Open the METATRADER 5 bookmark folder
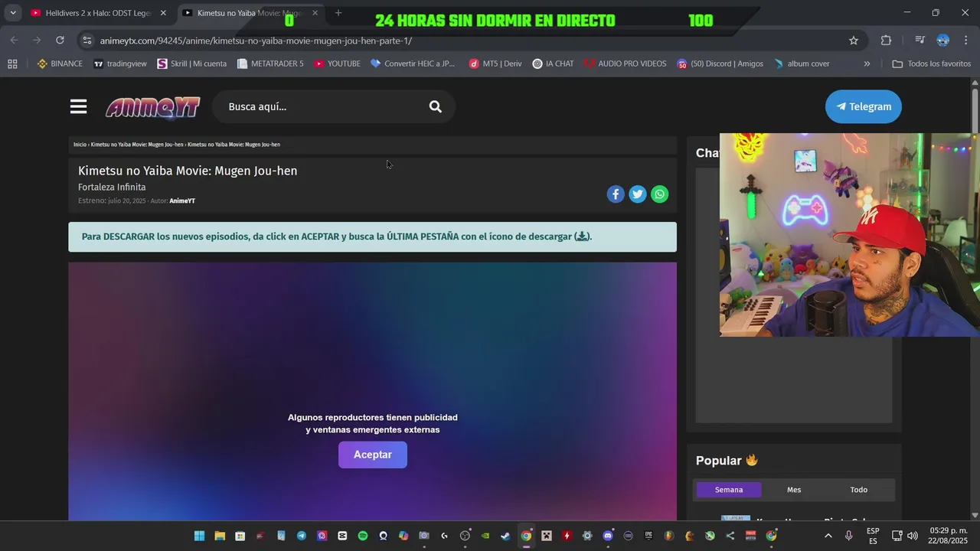The height and width of the screenshot is (551, 980). point(270,64)
